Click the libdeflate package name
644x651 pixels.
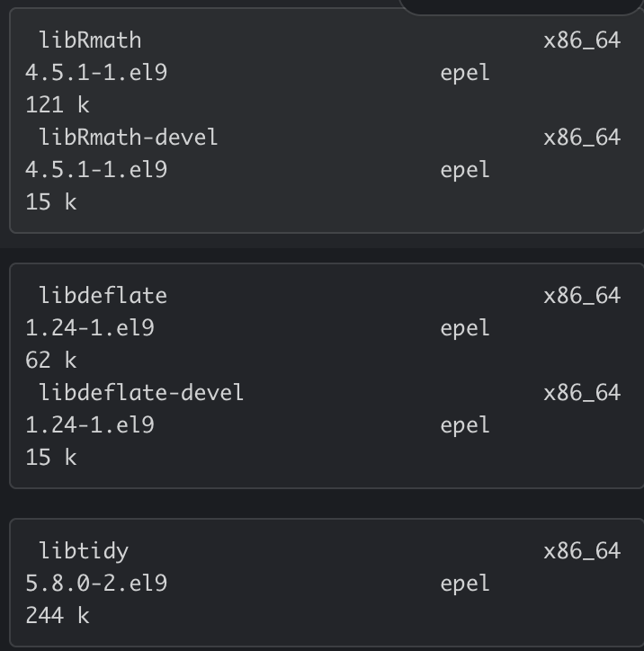(103, 296)
